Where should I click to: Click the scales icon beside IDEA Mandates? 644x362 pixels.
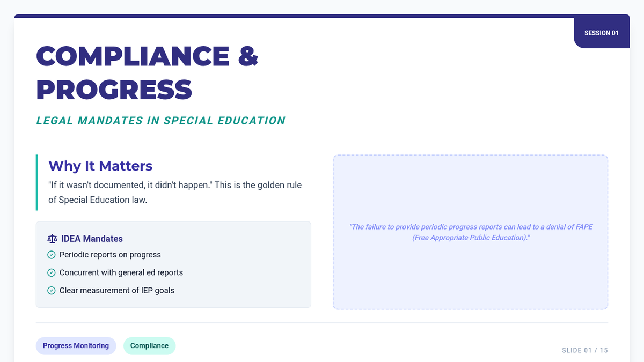[52, 239]
